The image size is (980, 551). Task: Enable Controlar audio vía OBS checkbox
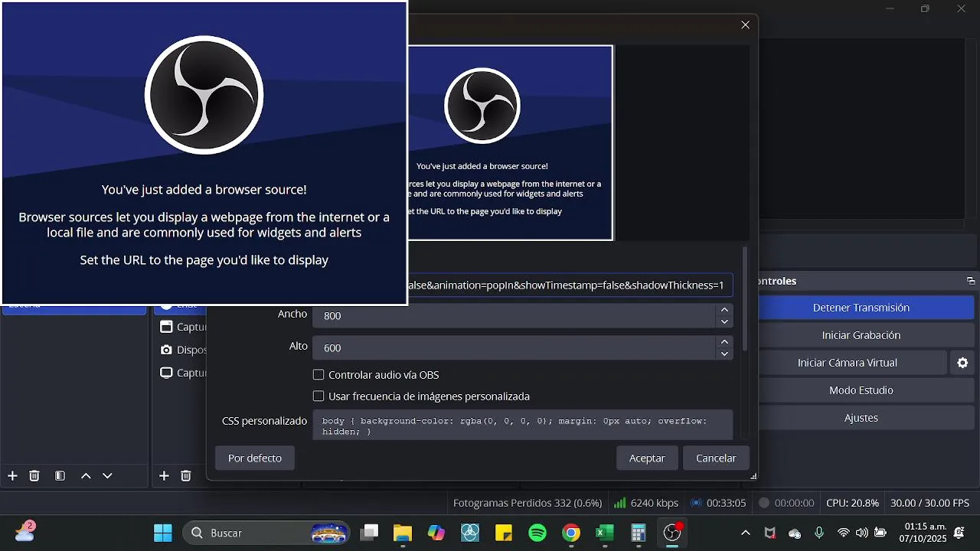pos(318,375)
